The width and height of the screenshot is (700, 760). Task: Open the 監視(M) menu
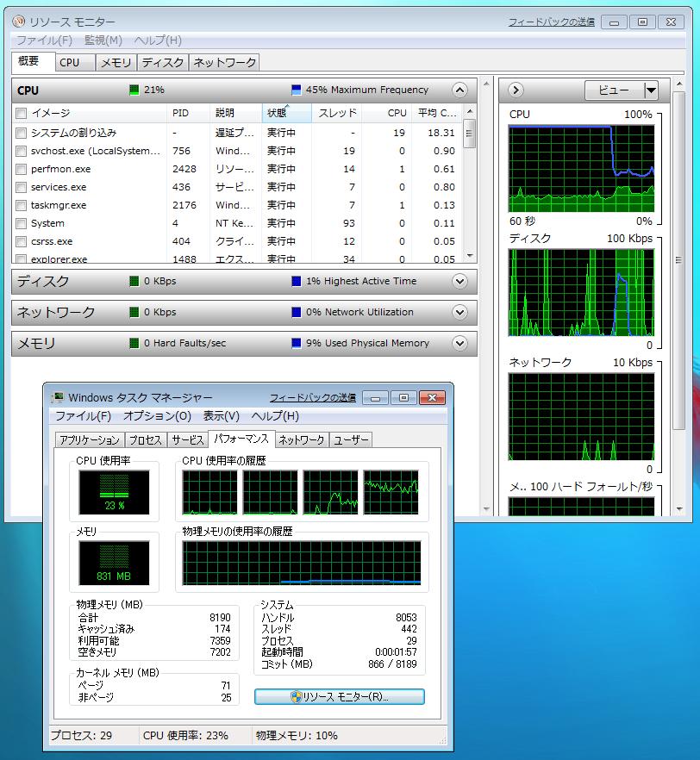(x=103, y=40)
